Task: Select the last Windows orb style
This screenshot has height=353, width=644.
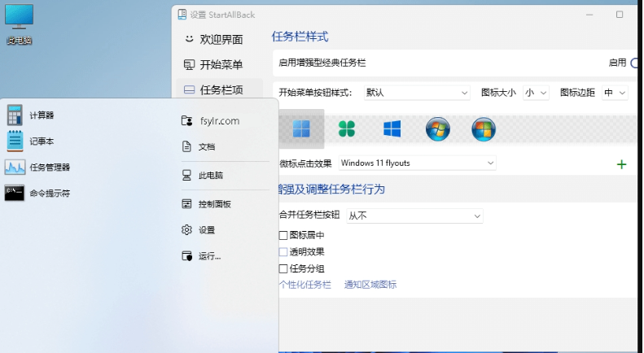Action: 484,129
